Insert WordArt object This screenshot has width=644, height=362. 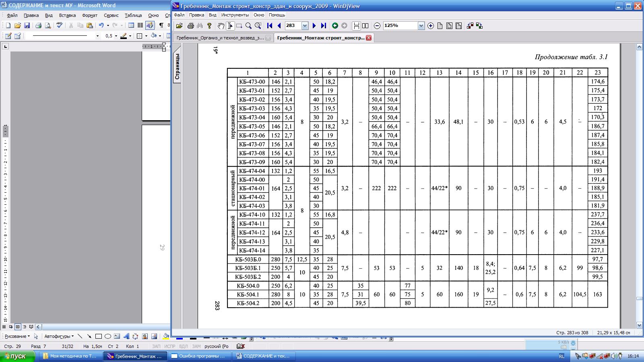tap(126, 336)
